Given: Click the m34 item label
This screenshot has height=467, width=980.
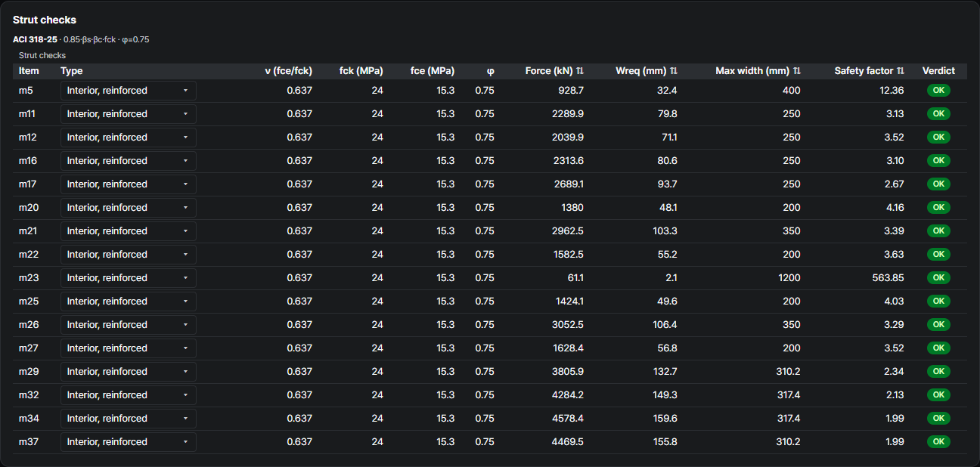Looking at the screenshot, I should [28, 419].
